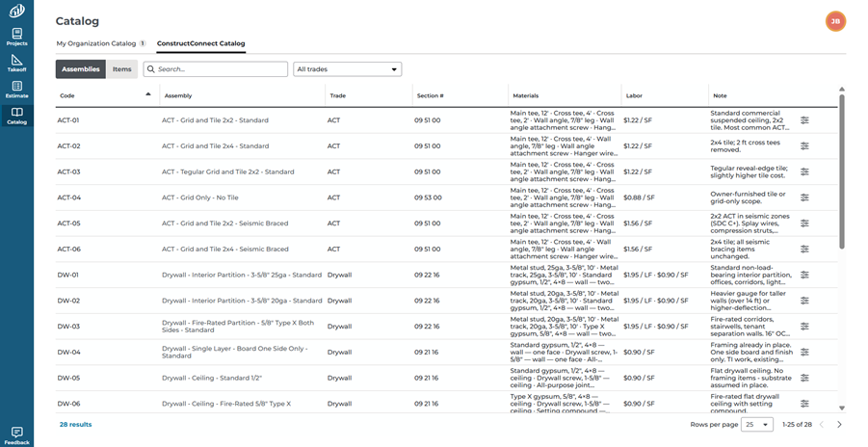Open the Takeoff sidebar icon
The width and height of the screenshot is (868, 447).
(16, 64)
